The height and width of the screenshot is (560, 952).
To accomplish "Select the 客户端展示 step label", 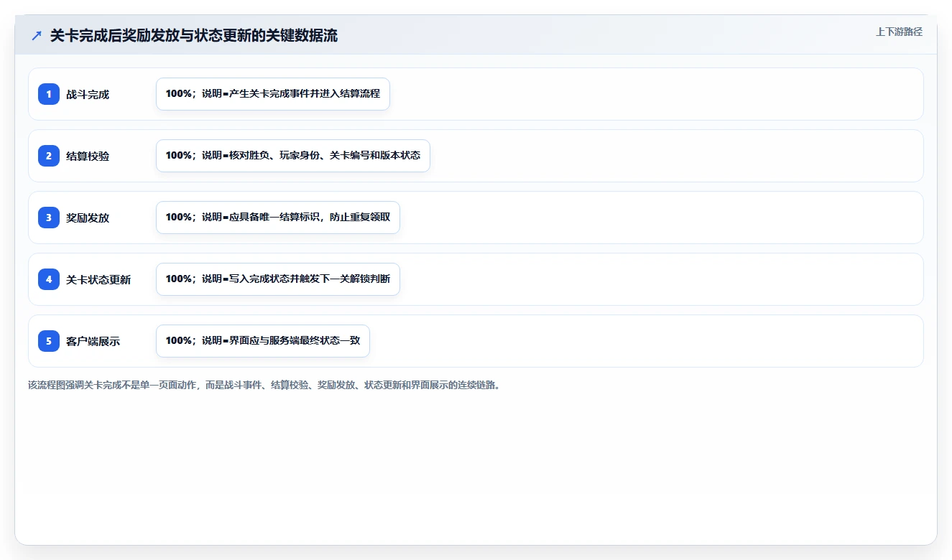I will [x=93, y=341].
